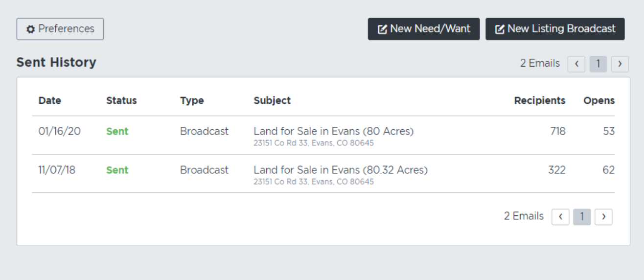Click the edit icon on New Listing Broadcast
Screen dimensions: 644x280
(500, 29)
